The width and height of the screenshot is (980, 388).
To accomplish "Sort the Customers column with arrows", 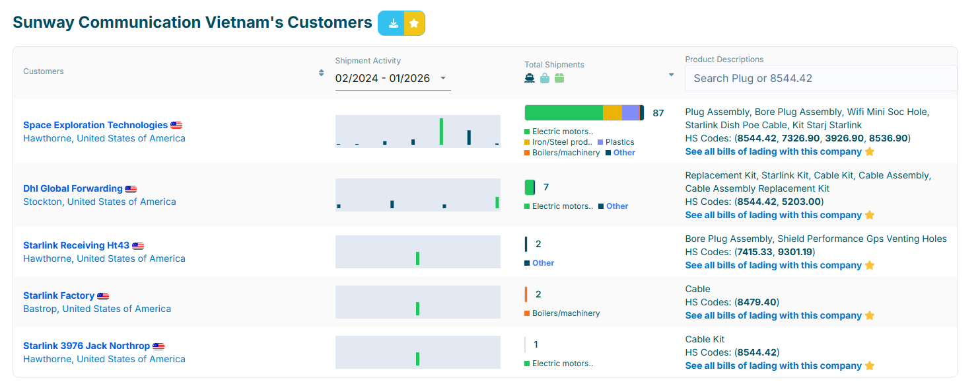I will (321, 72).
